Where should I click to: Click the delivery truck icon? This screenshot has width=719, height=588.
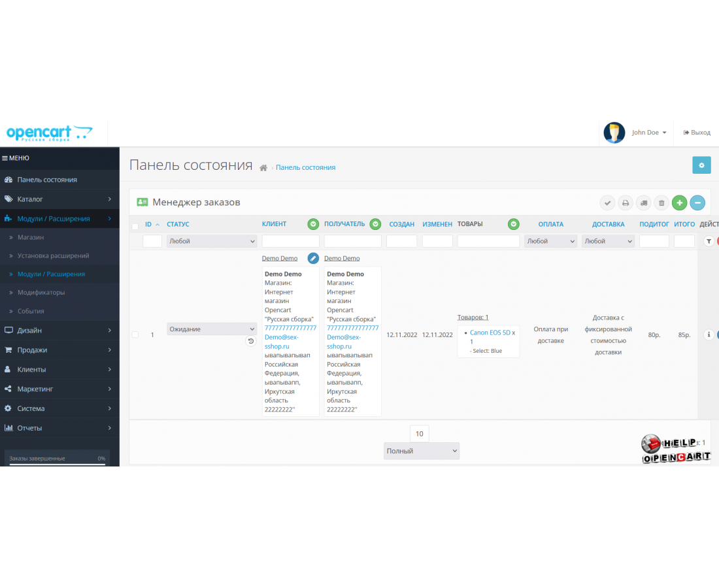643,203
